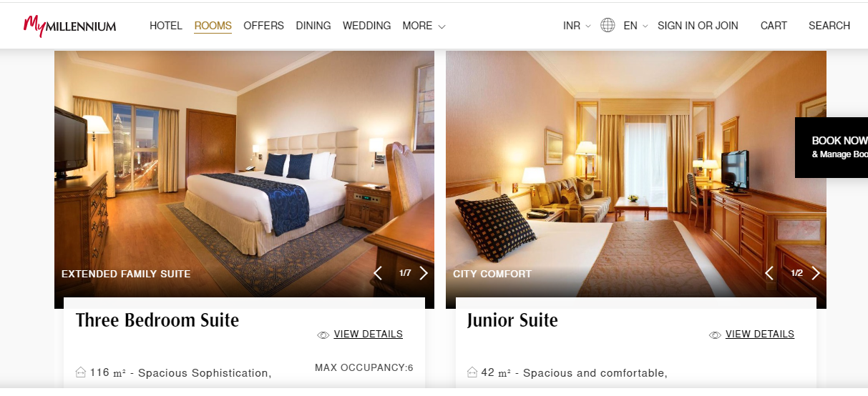Click the globe language icon

pyautogui.click(x=608, y=26)
